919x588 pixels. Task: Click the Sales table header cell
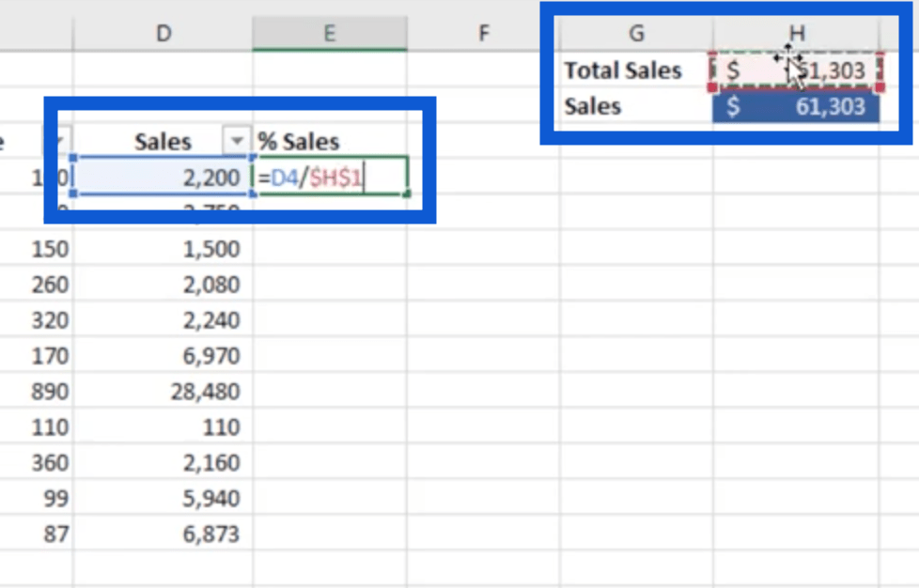tap(164, 141)
